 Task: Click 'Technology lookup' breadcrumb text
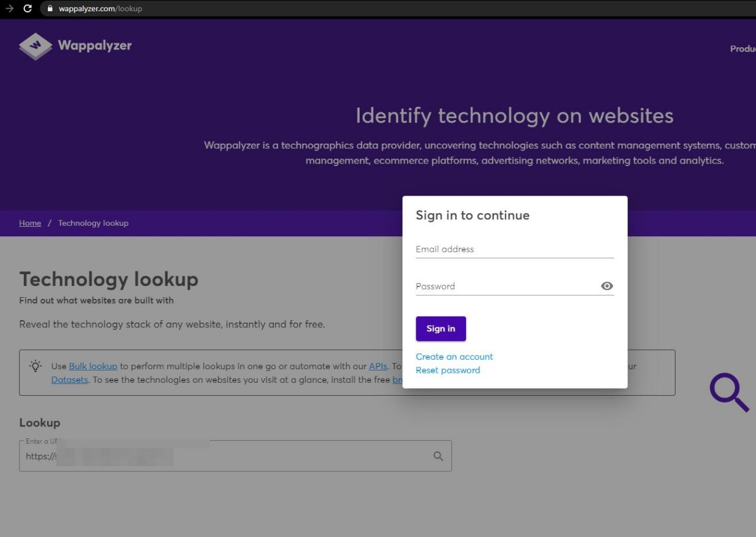tap(93, 223)
